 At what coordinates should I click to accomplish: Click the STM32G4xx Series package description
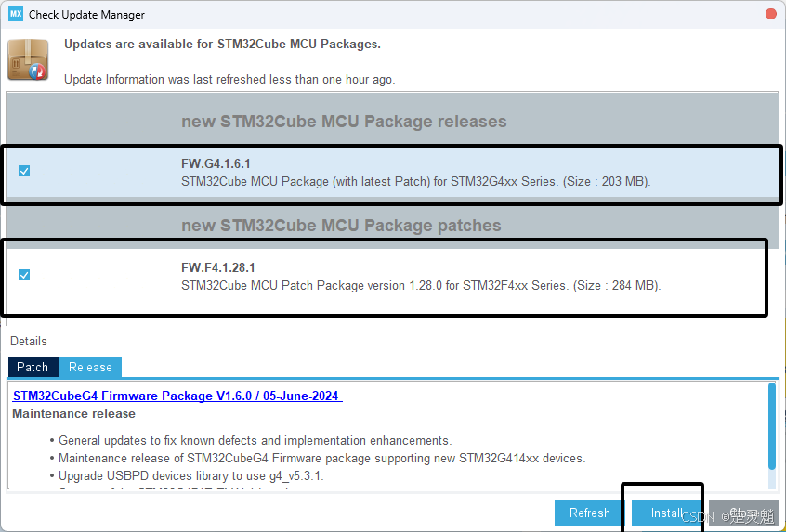click(x=415, y=181)
